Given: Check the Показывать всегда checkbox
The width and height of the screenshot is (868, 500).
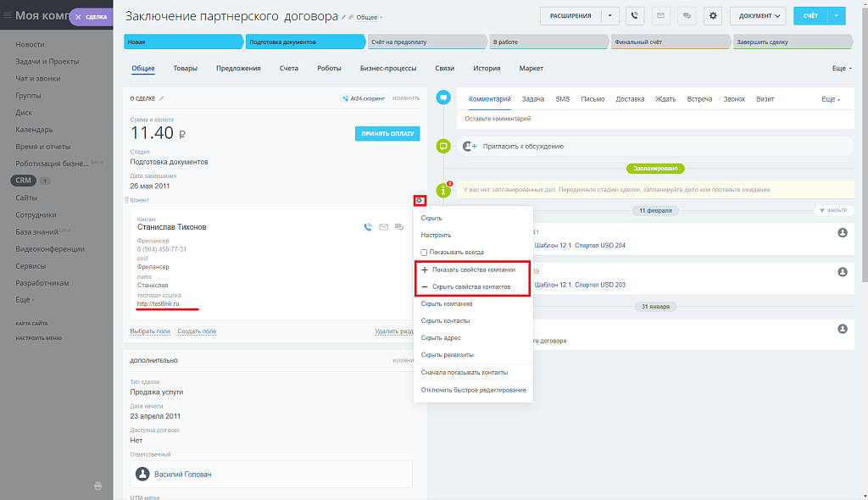Looking at the screenshot, I should [425, 252].
